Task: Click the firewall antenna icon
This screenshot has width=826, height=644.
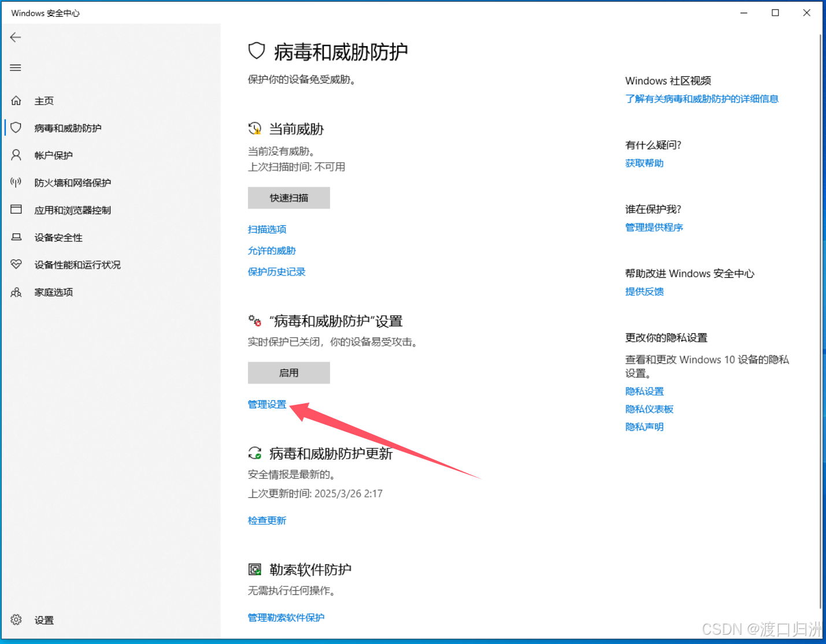Action: click(16, 183)
